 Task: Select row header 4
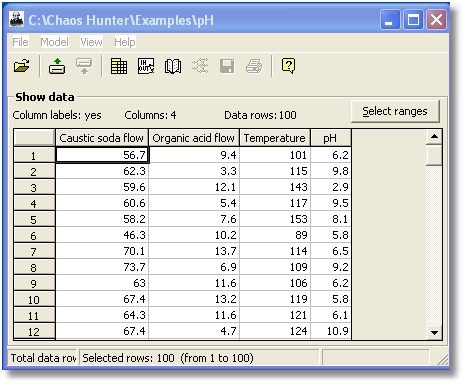point(34,203)
